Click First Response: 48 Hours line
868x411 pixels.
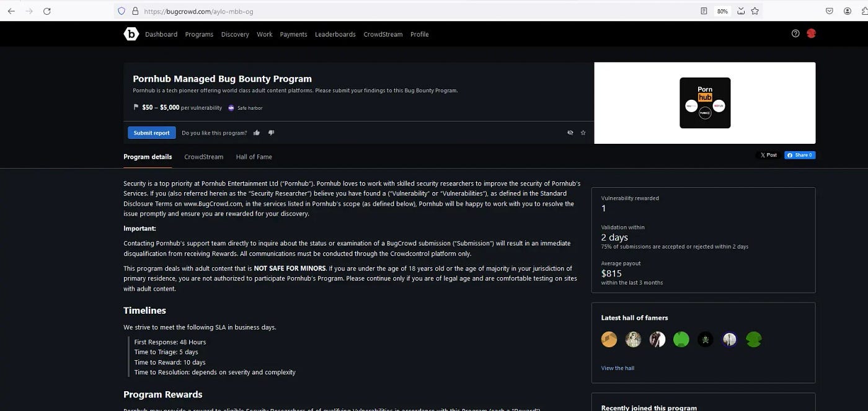(170, 342)
